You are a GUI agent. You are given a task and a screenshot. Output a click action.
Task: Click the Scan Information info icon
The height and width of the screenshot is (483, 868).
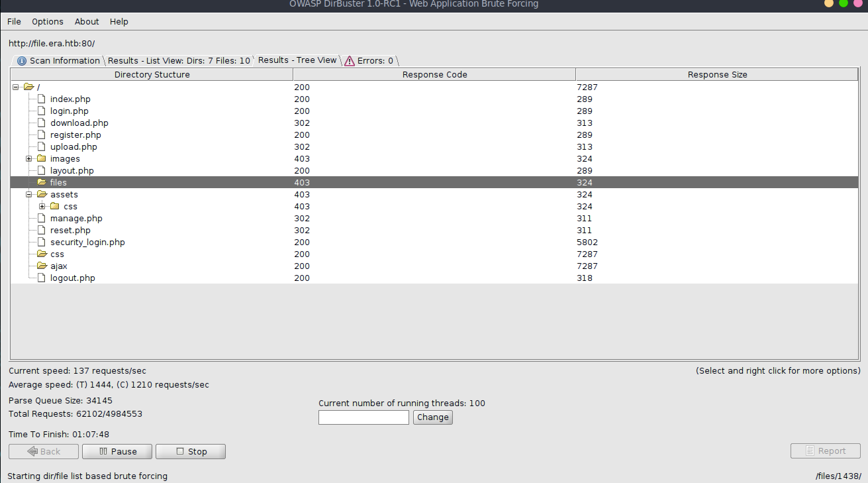click(22, 61)
